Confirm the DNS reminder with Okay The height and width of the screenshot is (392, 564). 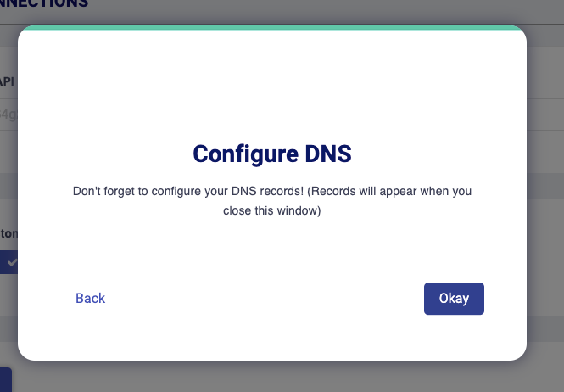[x=454, y=299]
